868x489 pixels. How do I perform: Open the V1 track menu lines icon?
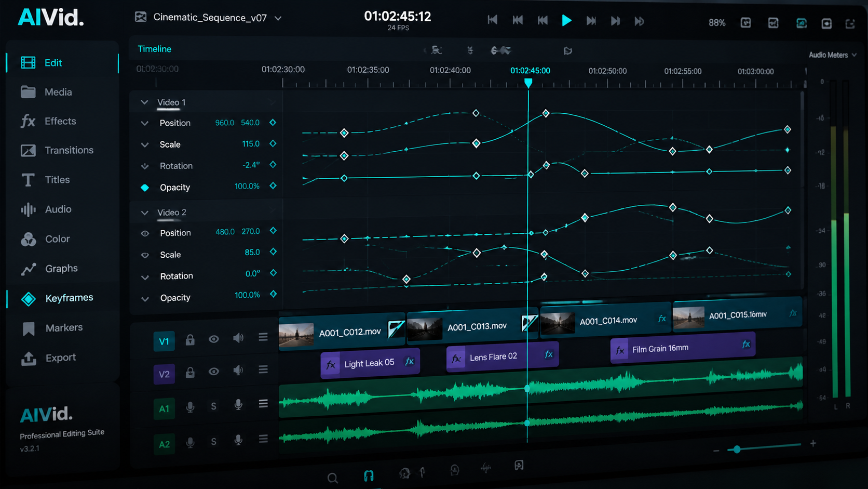point(263,337)
